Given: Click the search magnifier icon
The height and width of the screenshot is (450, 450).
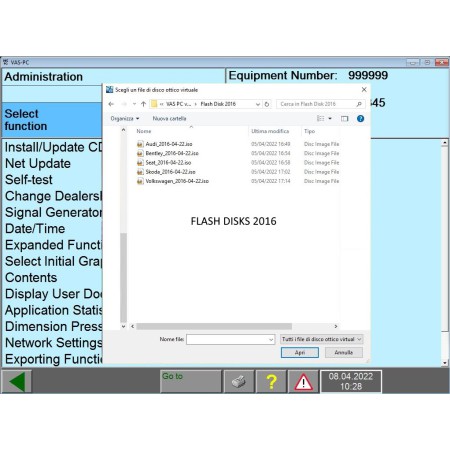Looking at the screenshot, I should click(359, 104).
